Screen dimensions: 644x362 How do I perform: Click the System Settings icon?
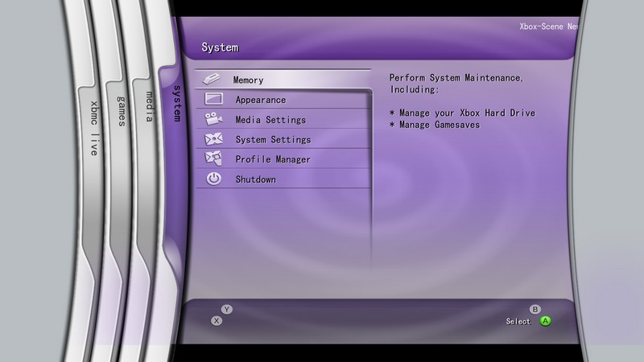tap(213, 139)
